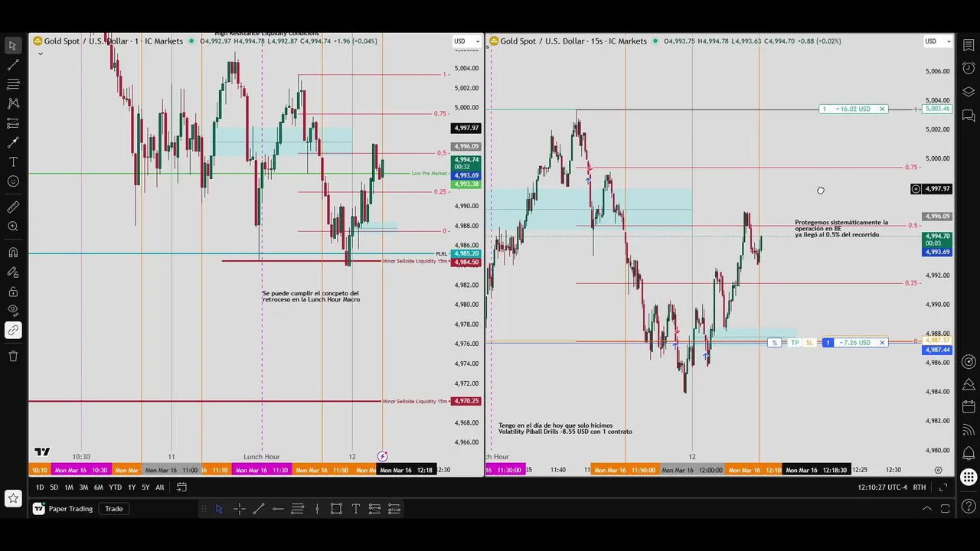Open the go to date picker
This screenshot has height=551, width=980.
(181, 487)
